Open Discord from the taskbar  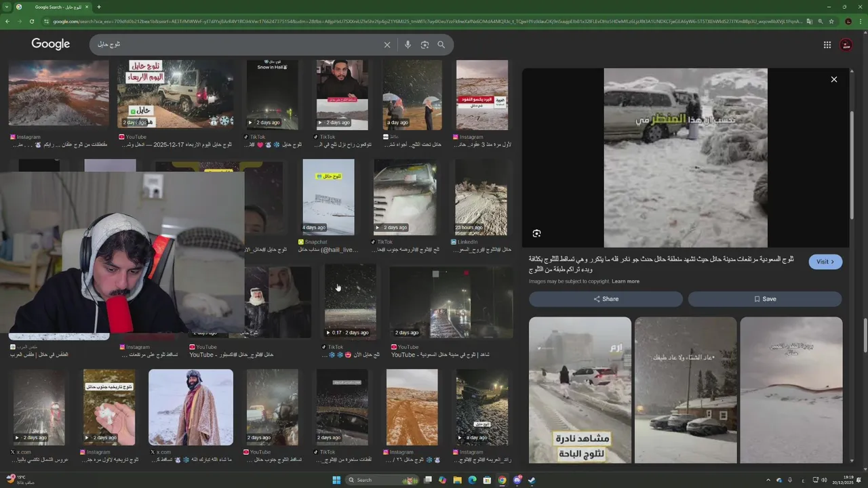click(517, 480)
